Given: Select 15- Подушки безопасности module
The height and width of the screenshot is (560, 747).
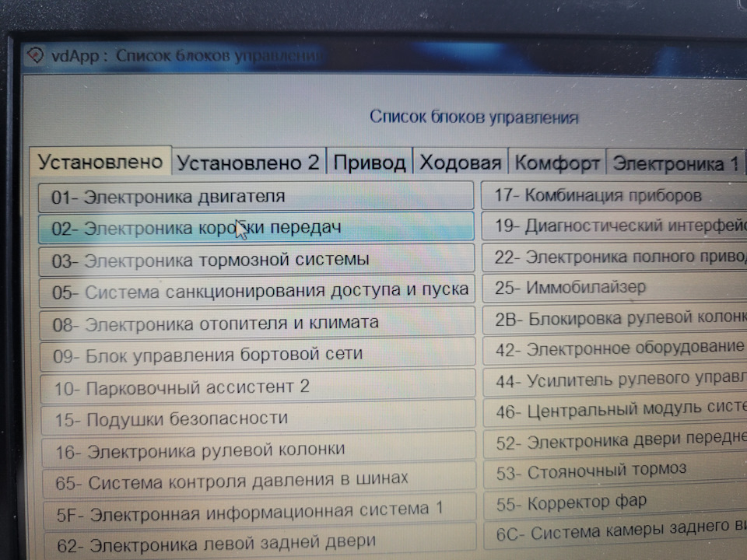Looking at the screenshot, I should tap(259, 418).
